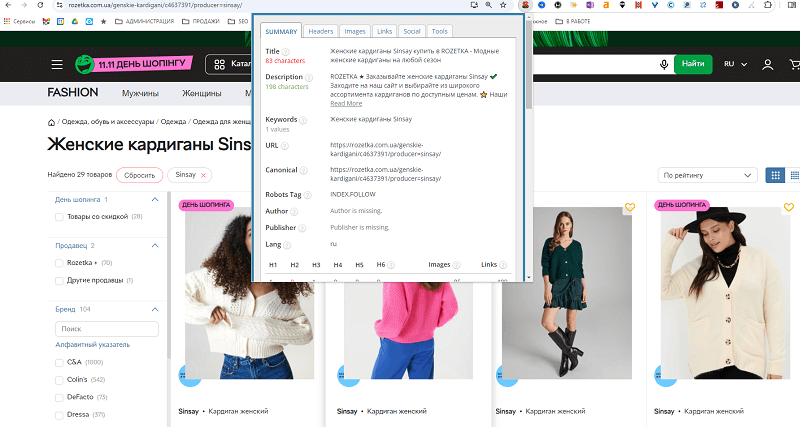The width and height of the screenshot is (800, 427).
Task: Check the 'Другие продавцы' checkbox
Action: (59, 281)
